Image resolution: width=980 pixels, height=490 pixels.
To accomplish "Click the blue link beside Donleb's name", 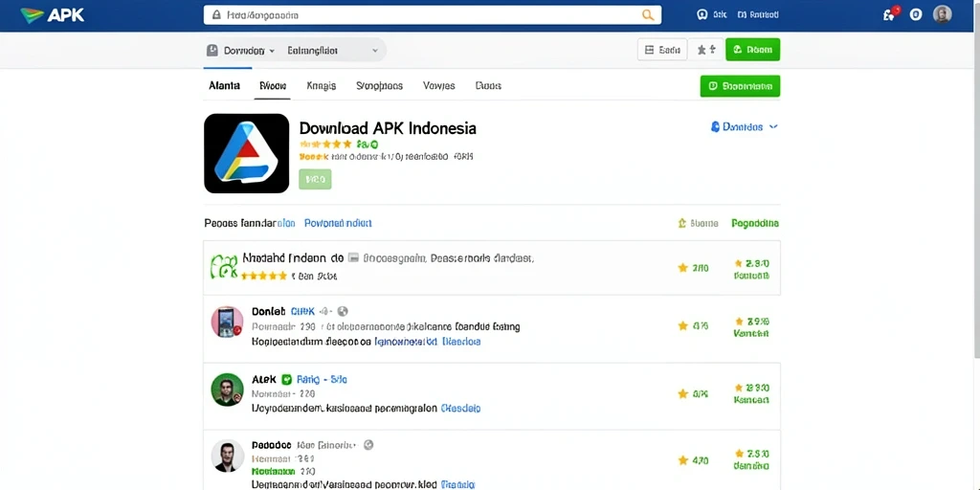I will (x=302, y=311).
